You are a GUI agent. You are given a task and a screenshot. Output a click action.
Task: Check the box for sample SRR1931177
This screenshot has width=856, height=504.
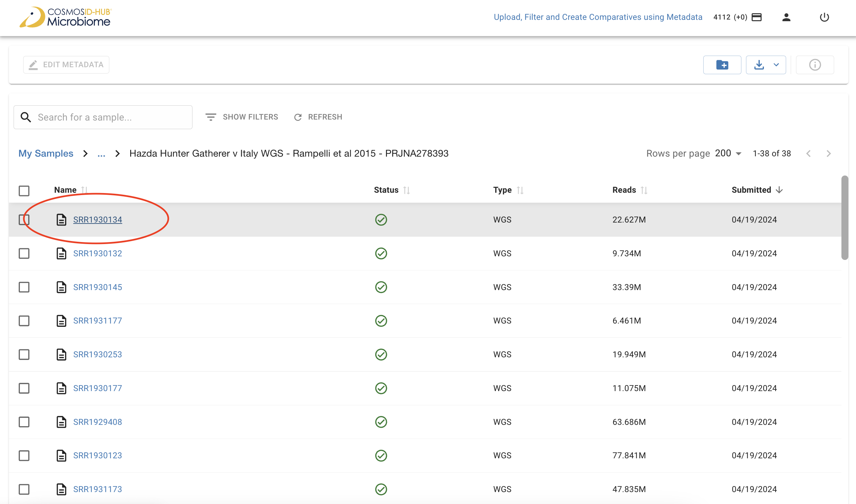(x=24, y=321)
